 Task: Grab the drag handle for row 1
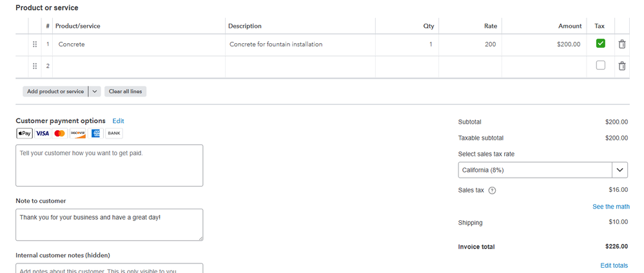[35, 44]
